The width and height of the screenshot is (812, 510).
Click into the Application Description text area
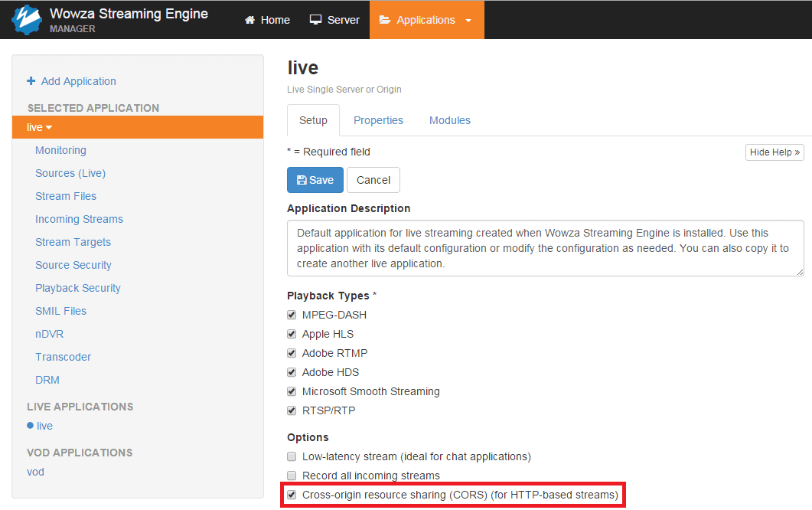click(x=546, y=248)
